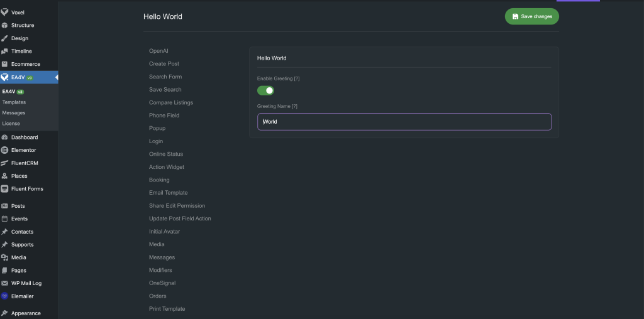Click the Places pin icon
This screenshot has height=319, width=644.
pos(5,176)
